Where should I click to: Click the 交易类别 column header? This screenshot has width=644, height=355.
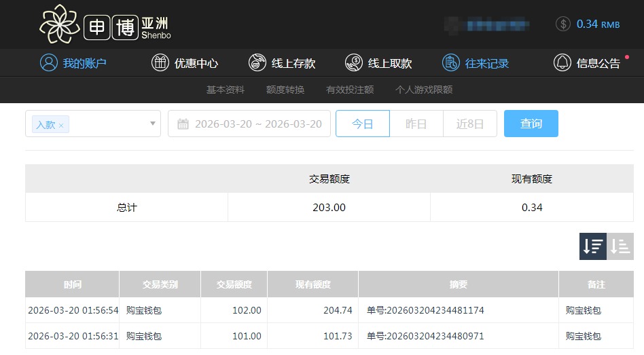160,284
